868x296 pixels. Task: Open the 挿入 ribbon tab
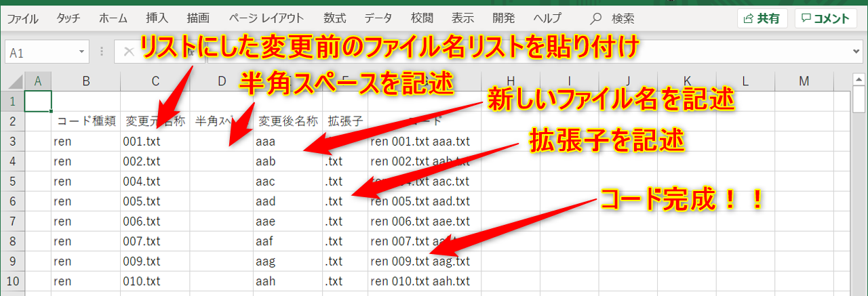click(x=157, y=18)
